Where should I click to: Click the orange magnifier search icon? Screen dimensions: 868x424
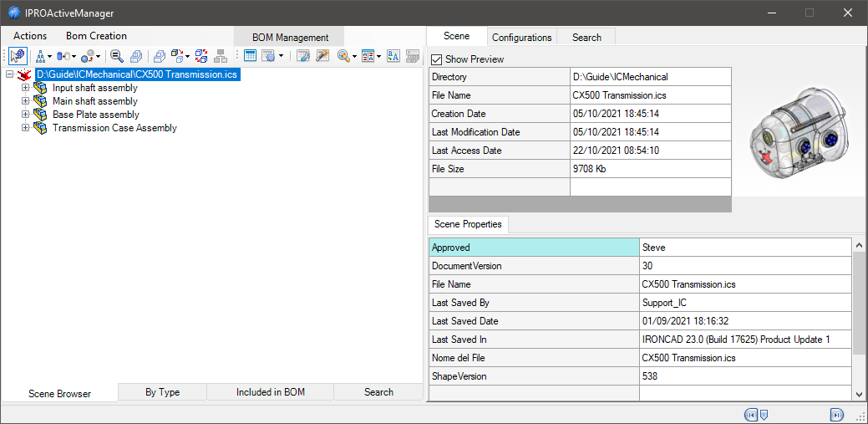coord(343,55)
